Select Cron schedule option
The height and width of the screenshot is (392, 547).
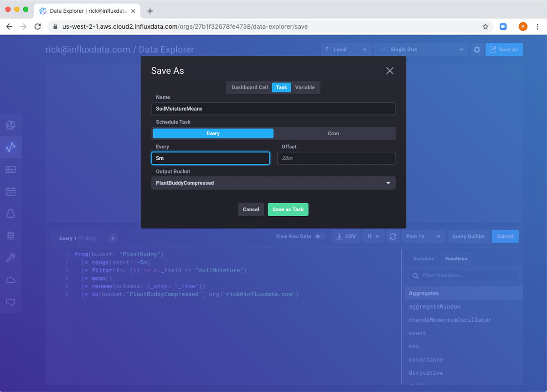tap(334, 133)
